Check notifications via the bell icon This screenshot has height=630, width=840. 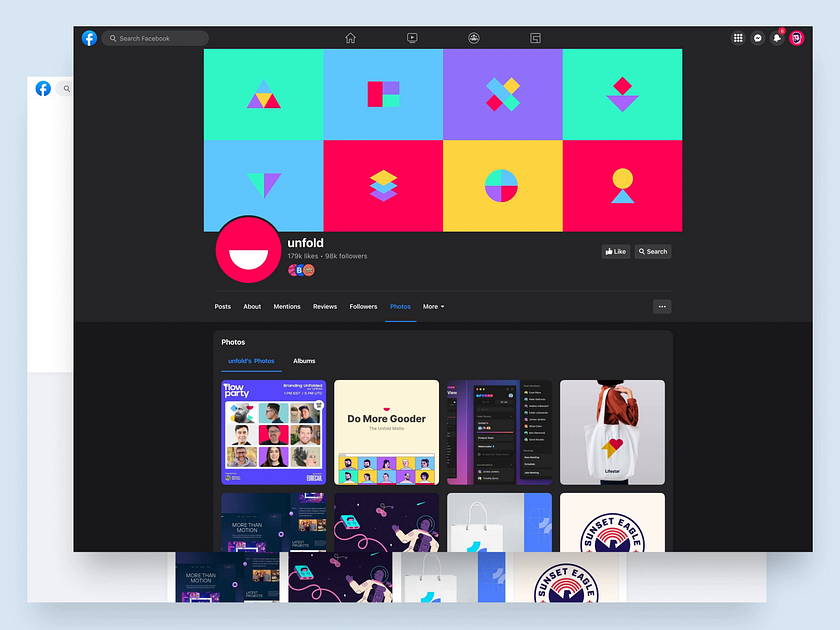[x=777, y=37]
